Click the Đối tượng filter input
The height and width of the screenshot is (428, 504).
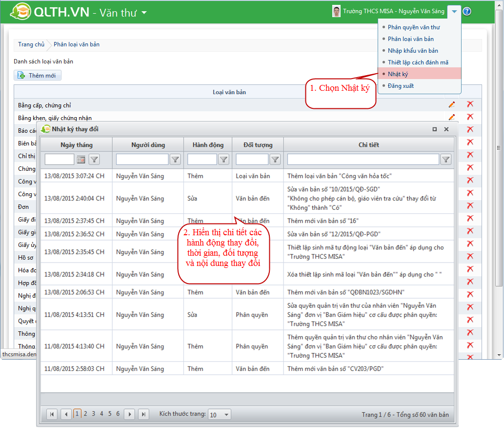click(252, 160)
